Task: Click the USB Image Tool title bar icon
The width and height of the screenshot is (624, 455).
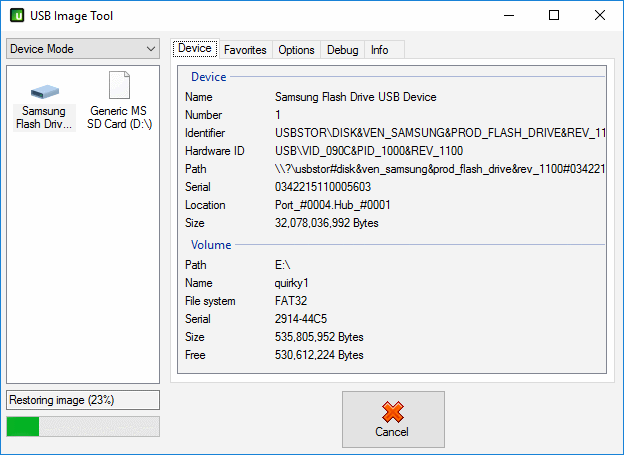Action: [x=17, y=16]
